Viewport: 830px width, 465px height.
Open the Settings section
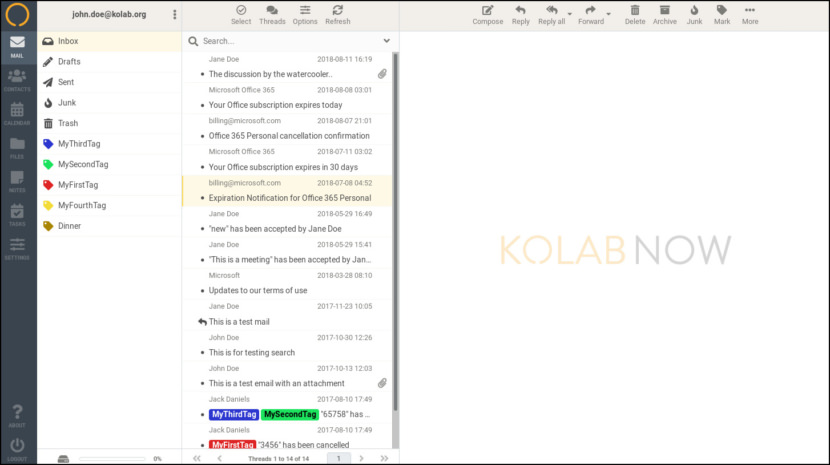17,248
